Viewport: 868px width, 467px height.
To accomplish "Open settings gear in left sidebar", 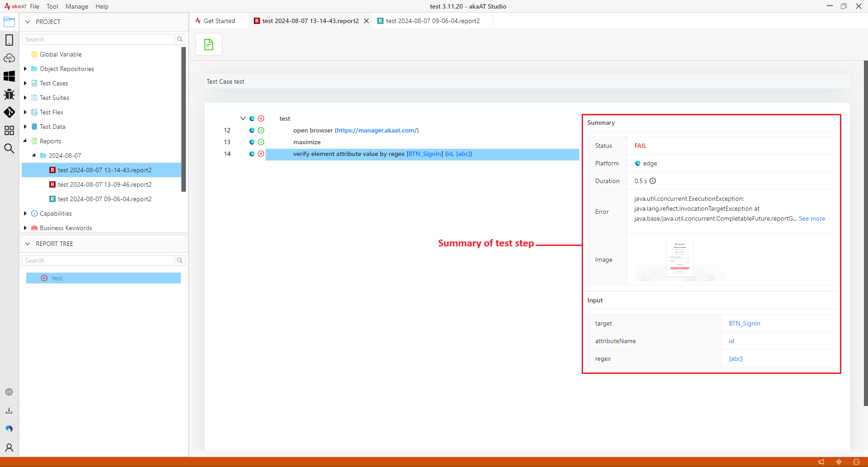I will (9, 392).
